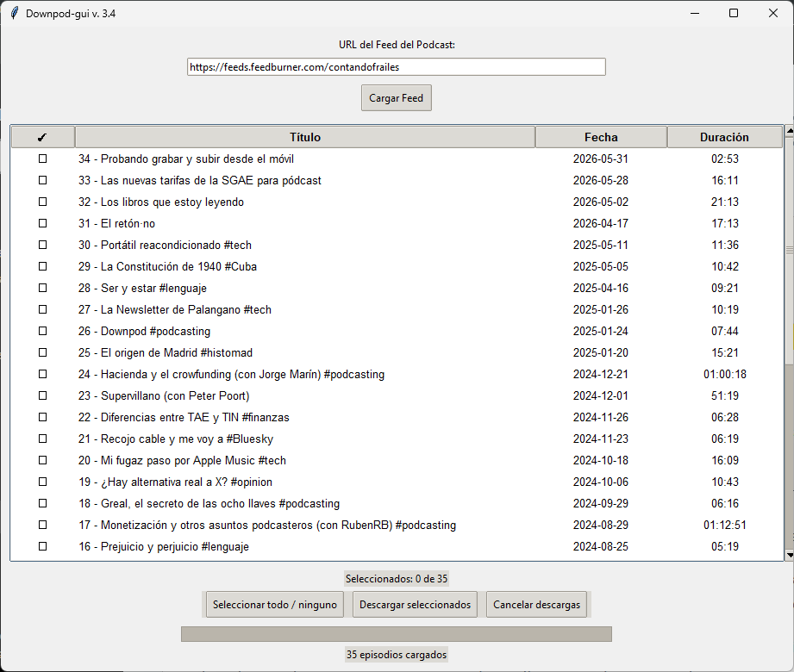Select checkbox for 16 - Prejuicio y perjuicio
Viewport: 794px width, 672px height.
[x=42, y=546]
